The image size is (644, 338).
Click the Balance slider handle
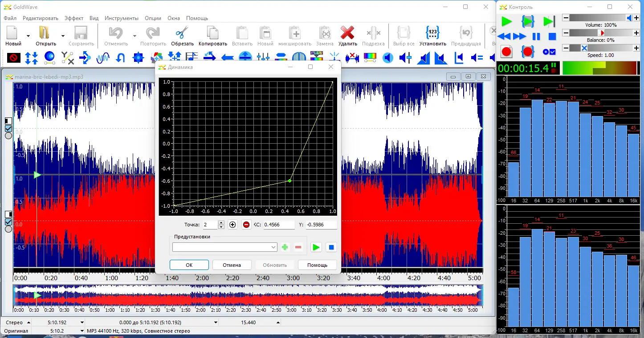(602, 33)
